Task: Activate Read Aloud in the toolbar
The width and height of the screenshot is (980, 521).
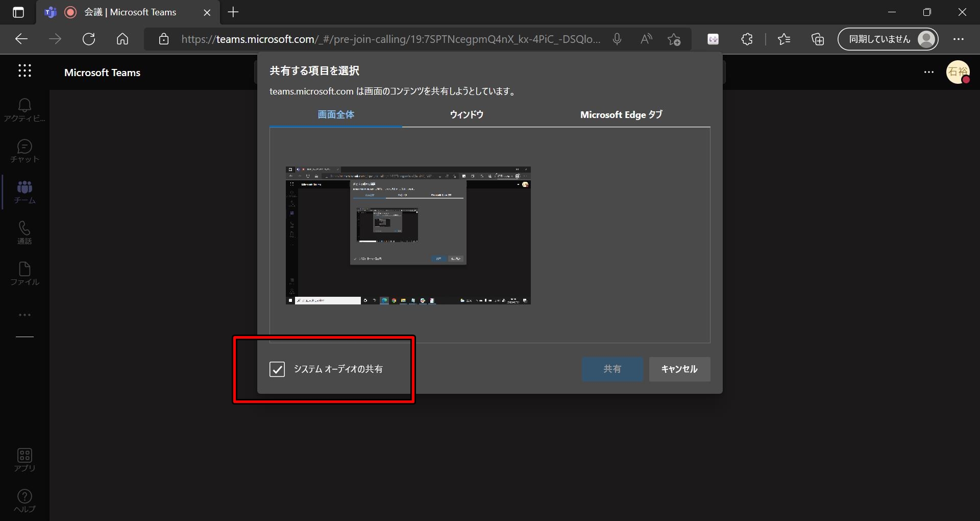Action: 645,39
